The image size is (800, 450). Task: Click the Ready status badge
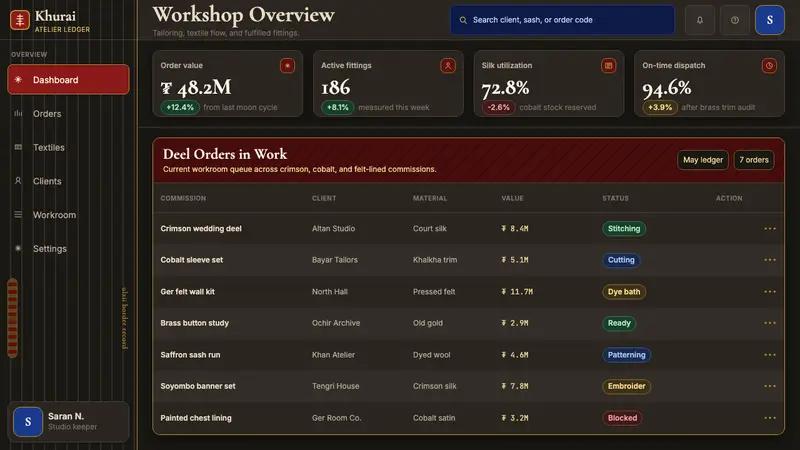coord(619,323)
